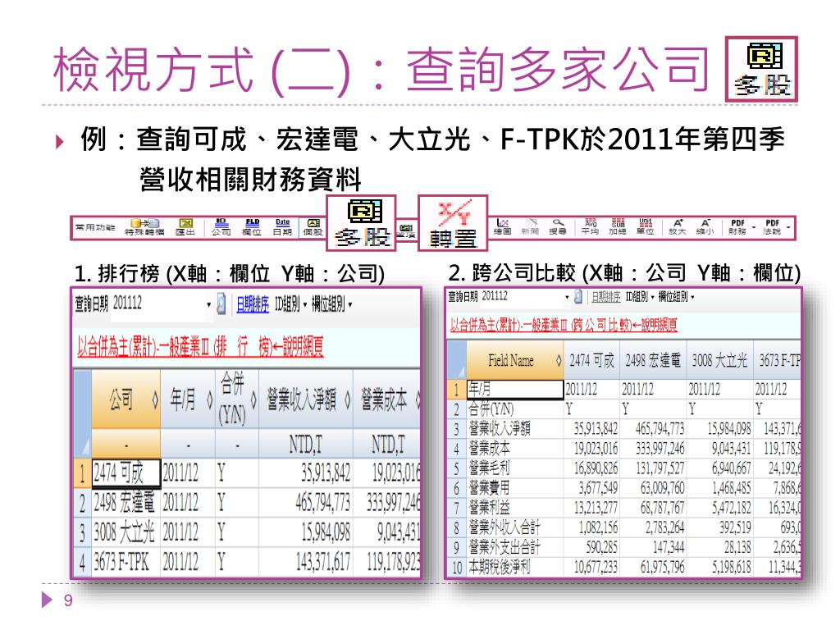This screenshot has height=630, width=840.
Task: Click the Field Name column header
Action: [x=515, y=360]
